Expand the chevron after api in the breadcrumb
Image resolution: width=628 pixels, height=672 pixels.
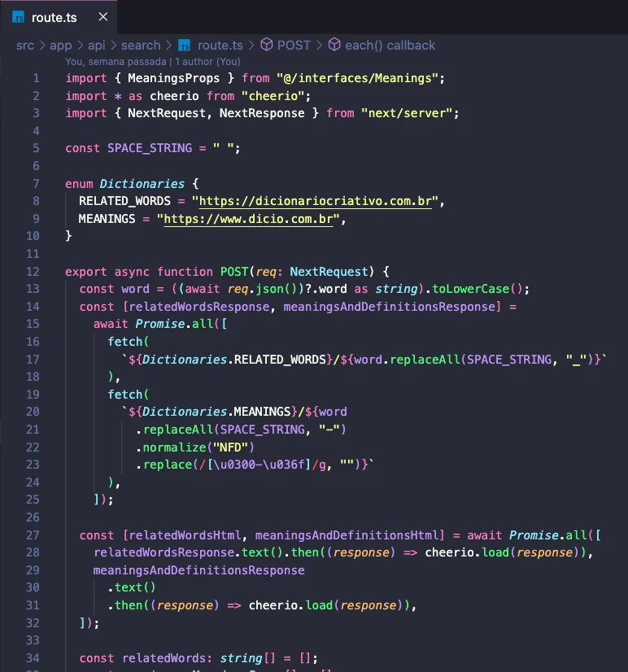point(113,45)
